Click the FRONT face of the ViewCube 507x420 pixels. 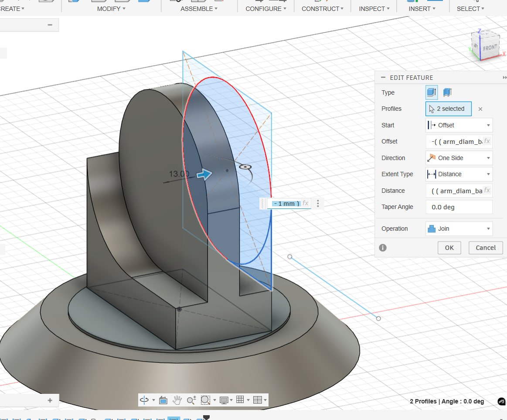pos(489,48)
